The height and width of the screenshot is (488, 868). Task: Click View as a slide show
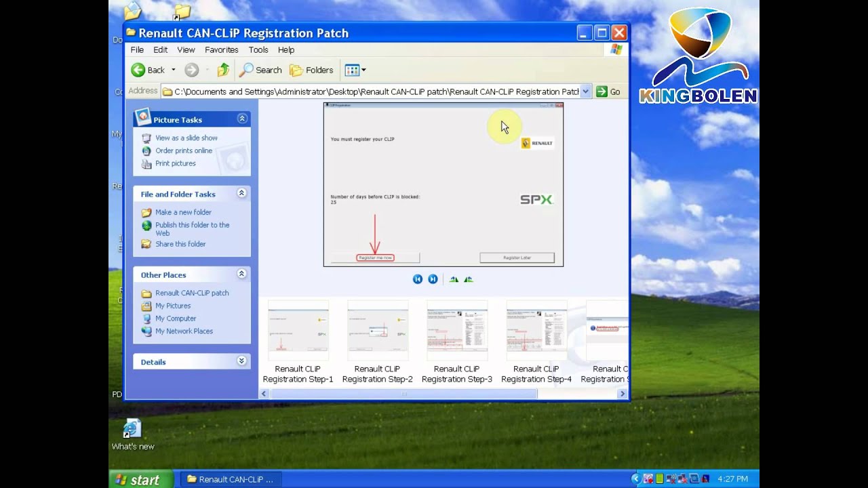coord(186,138)
